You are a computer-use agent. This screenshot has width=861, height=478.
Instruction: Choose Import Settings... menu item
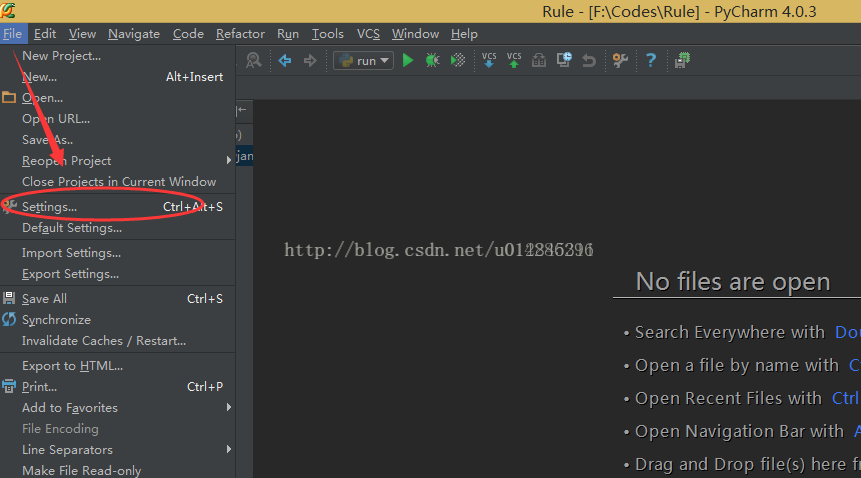point(118,253)
